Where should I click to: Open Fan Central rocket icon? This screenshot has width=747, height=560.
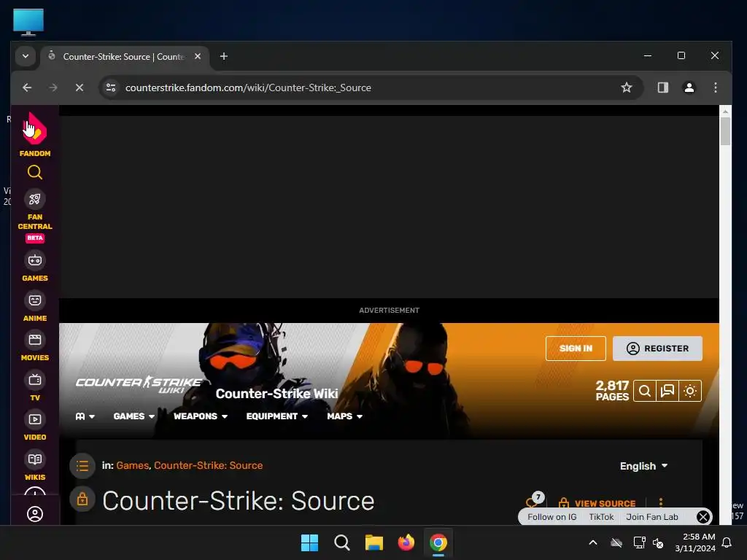pos(35,199)
